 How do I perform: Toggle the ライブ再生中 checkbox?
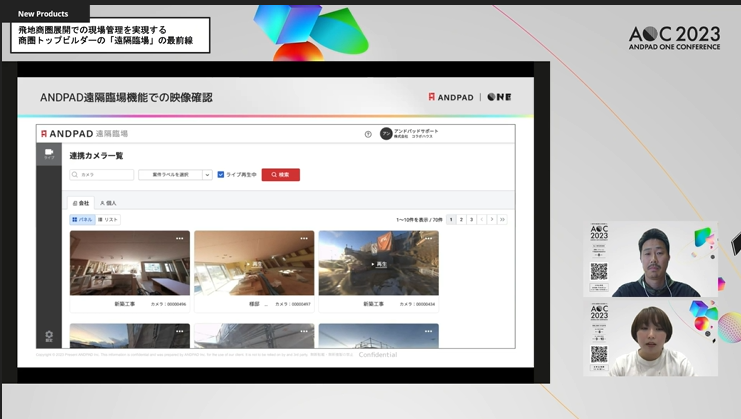coord(221,175)
